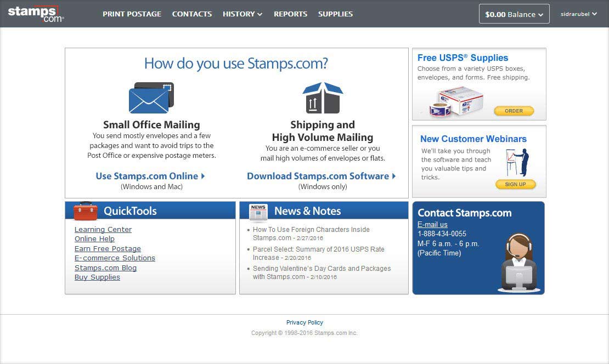Click the yellow Sign Up button
This screenshot has width=609, height=364.
[515, 184]
